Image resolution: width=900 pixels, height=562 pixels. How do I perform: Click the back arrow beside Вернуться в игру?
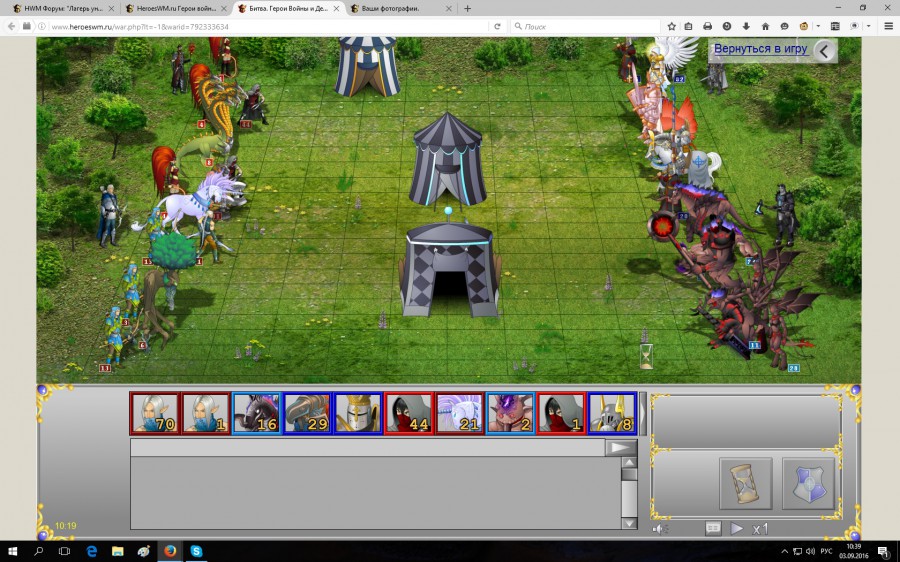[824, 51]
